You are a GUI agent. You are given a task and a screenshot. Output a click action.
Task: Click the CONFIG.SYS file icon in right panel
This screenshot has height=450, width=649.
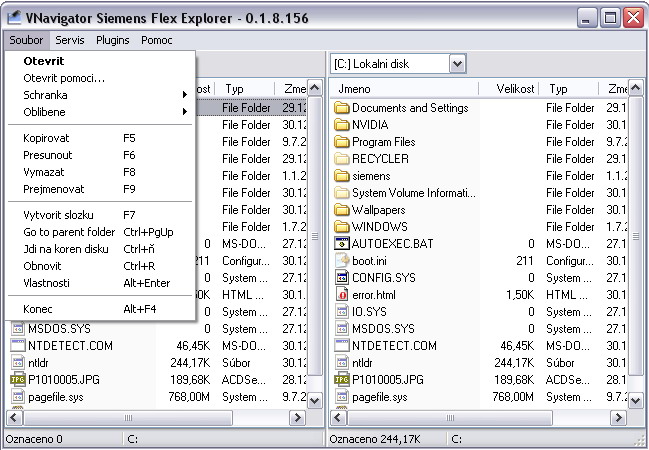[x=341, y=278]
